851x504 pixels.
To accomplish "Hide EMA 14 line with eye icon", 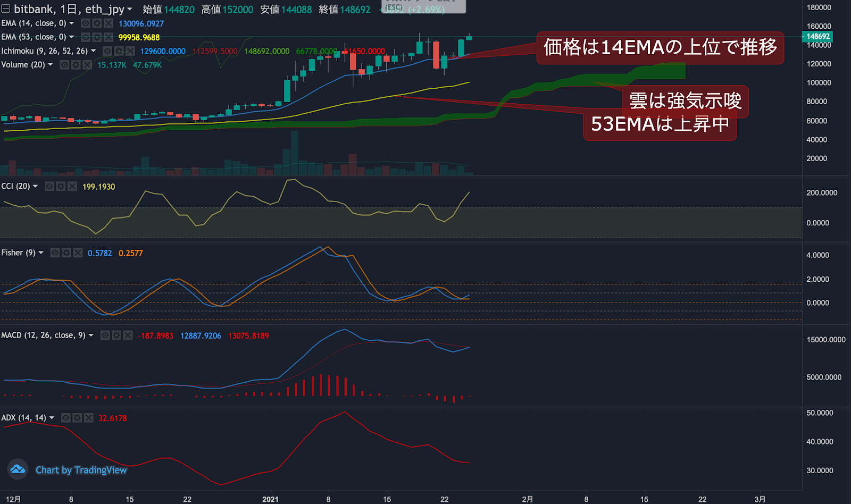I will coord(85,23).
